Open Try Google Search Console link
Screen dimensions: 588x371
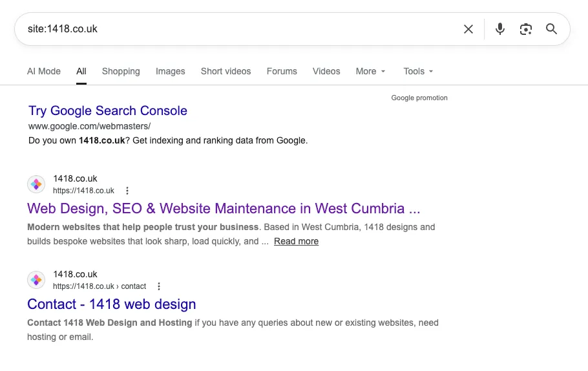pos(108,111)
